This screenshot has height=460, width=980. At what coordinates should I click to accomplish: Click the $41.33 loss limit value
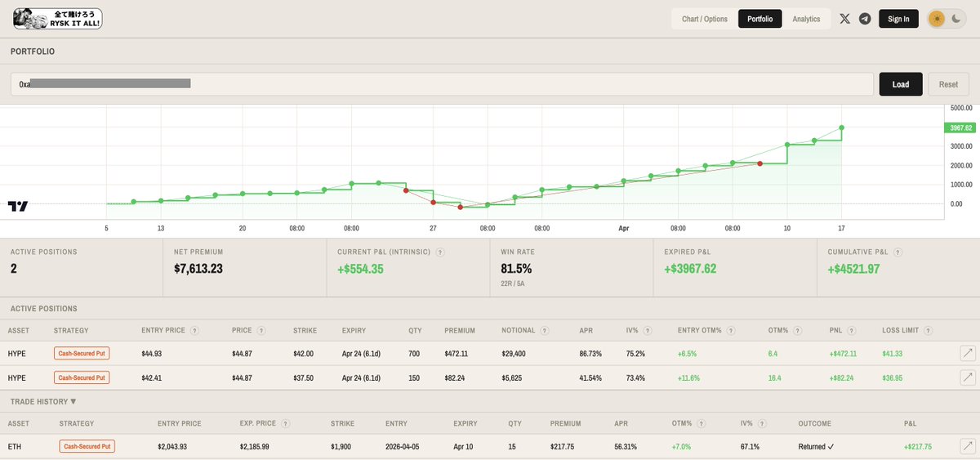(893, 354)
